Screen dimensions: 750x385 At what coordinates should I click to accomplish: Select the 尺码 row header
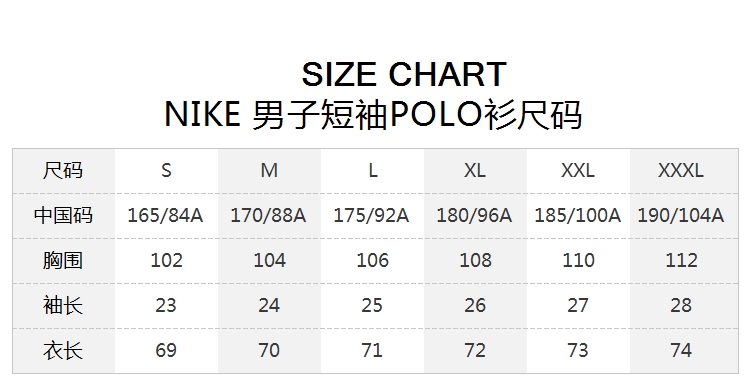(x=63, y=170)
